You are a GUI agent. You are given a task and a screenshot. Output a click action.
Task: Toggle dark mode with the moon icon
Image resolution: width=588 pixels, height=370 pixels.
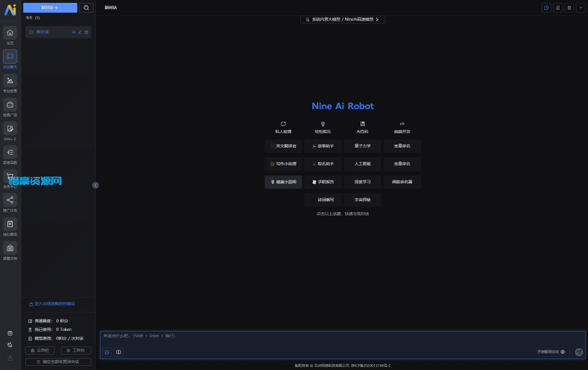(10, 345)
